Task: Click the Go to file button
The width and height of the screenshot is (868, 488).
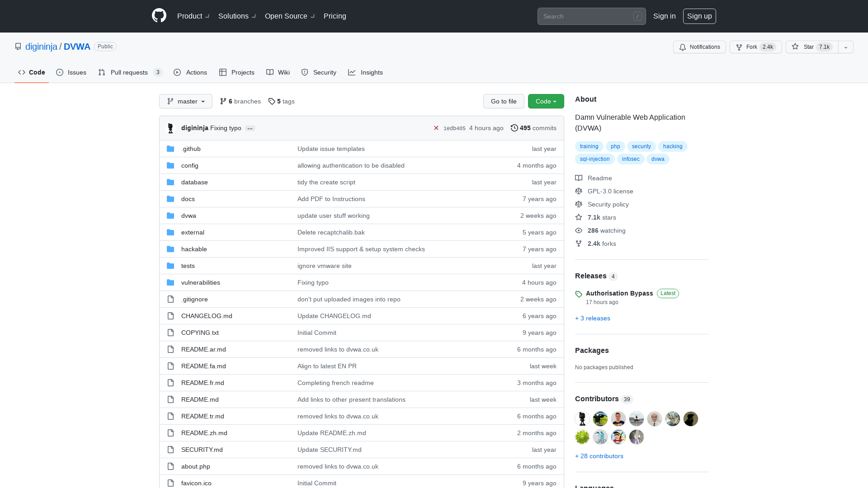Action: [504, 101]
